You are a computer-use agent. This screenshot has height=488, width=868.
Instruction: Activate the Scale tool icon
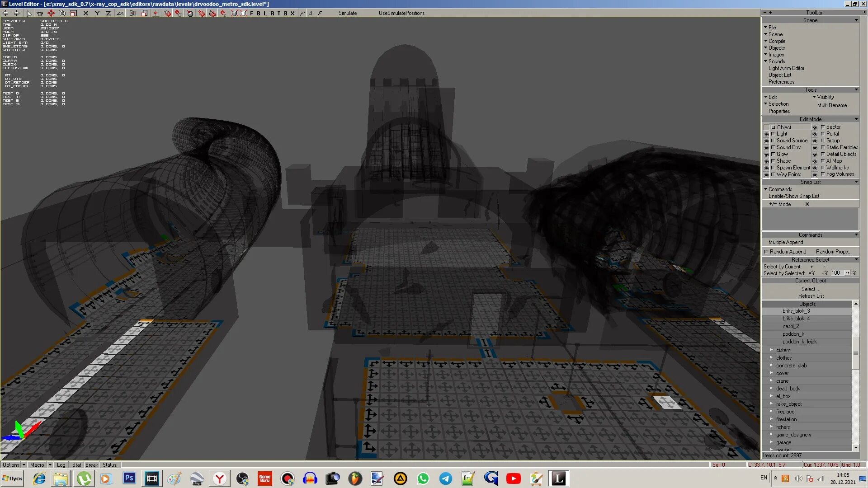coord(74,13)
